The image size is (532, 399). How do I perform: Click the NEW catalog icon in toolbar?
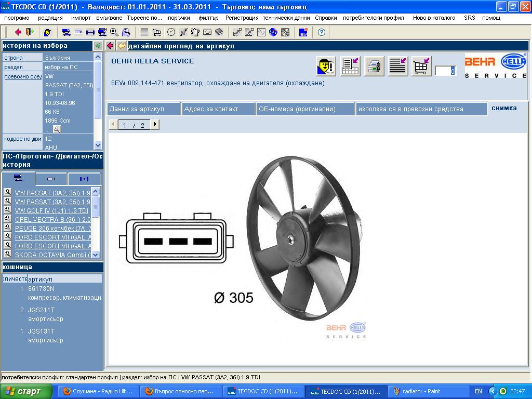coord(303,32)
